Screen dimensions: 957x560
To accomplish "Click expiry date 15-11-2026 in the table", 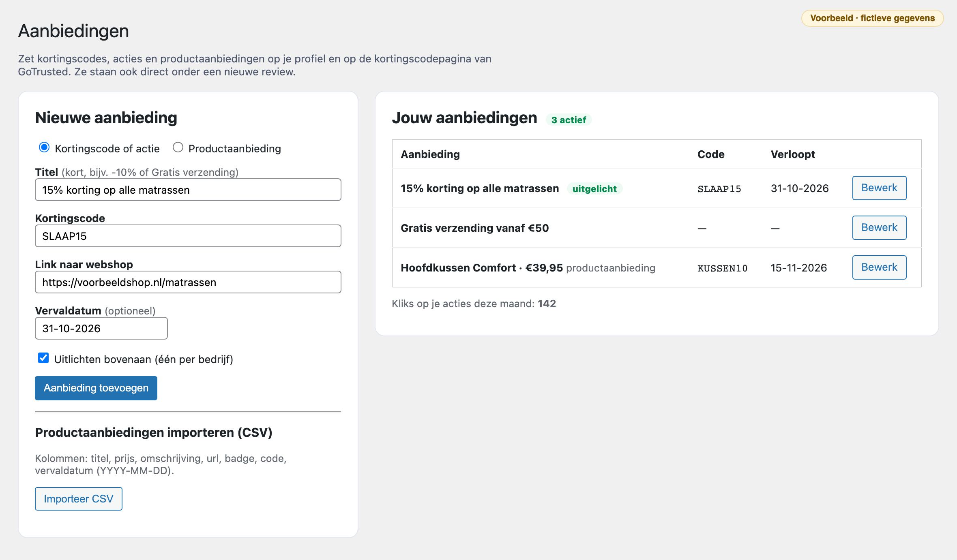I will pyautogui.click(x=798, y=268).
